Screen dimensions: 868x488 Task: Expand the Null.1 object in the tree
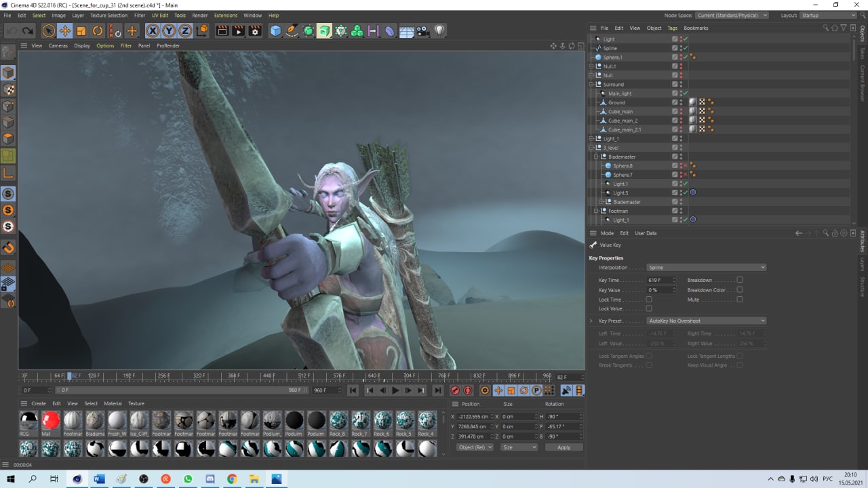[592, 66]
